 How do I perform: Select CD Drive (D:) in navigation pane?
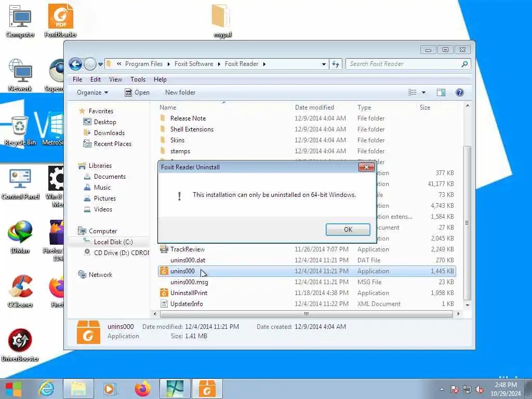pos(121,253)
